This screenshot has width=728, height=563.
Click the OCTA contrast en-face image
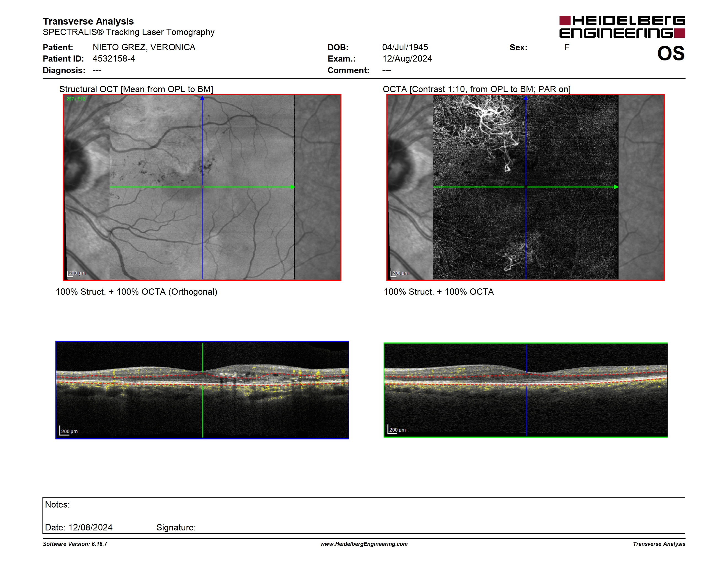pyautogui.click(x=525, y=187)
